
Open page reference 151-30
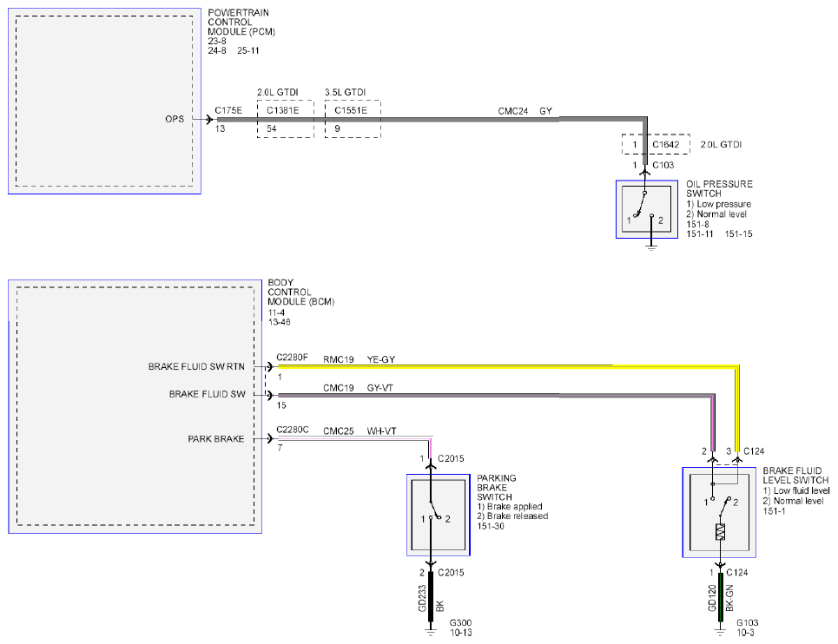coord(491,527)
